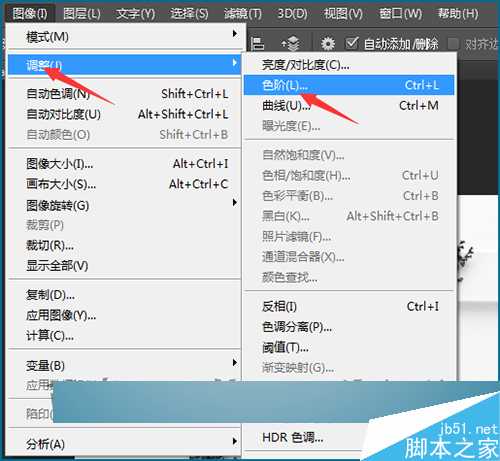Uncheck the 自动添加/删除 checkbox
500x461 pixels.
[352, 43]
